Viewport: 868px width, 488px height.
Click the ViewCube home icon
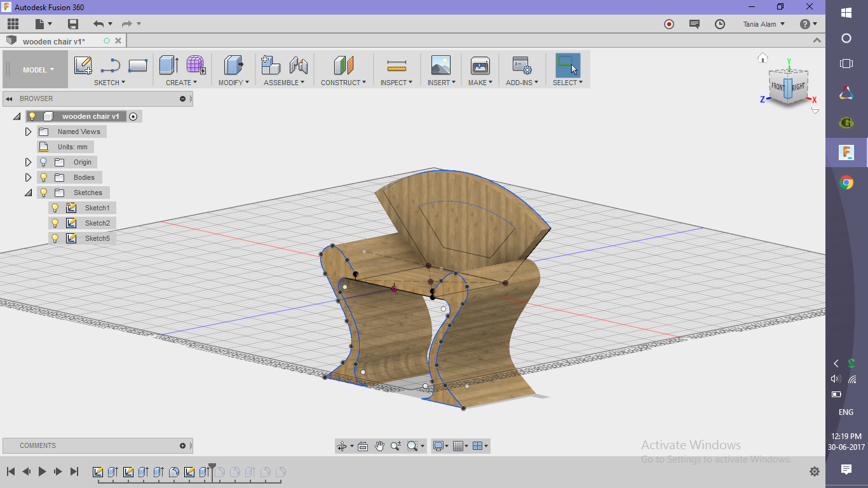pos(763,58)
